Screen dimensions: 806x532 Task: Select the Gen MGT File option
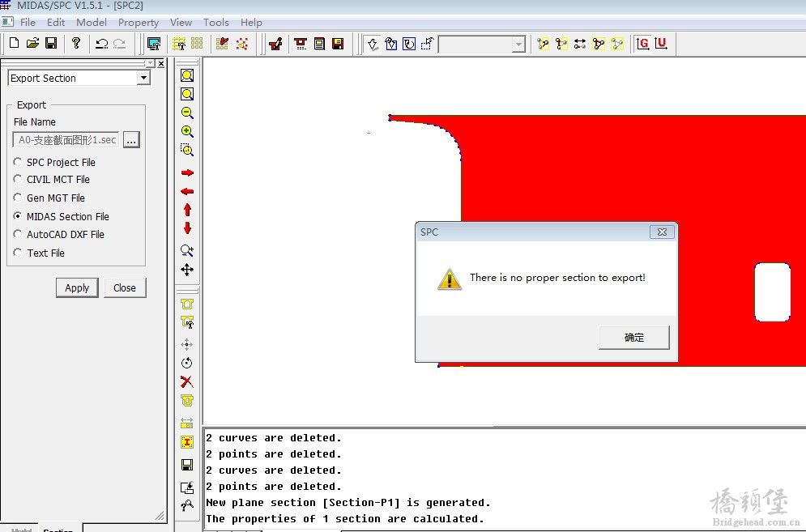[49, 198]
